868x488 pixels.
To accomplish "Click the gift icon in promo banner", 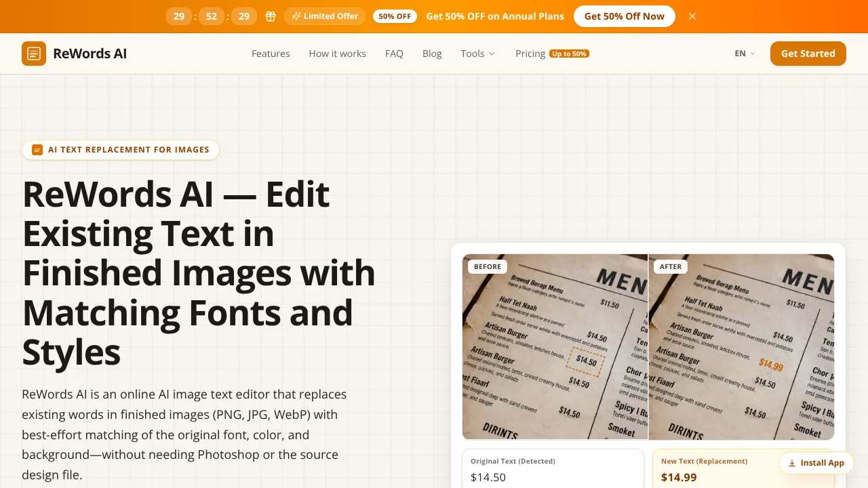I will (x=271, y=16).
